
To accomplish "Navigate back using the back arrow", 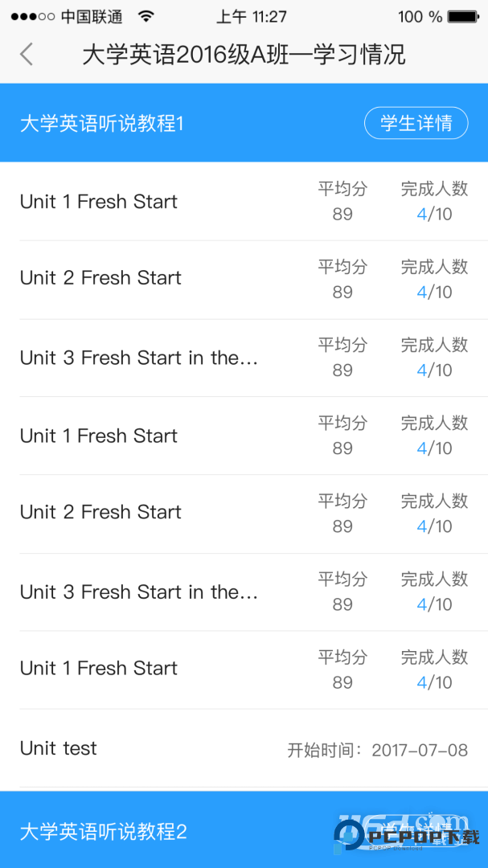I will pos(27,54).
